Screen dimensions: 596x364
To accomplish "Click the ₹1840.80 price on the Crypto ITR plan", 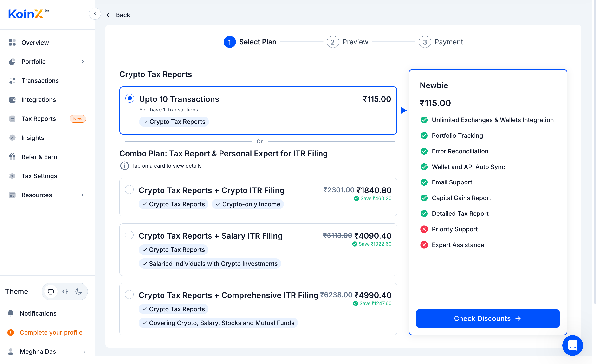I will click(374, 190).
